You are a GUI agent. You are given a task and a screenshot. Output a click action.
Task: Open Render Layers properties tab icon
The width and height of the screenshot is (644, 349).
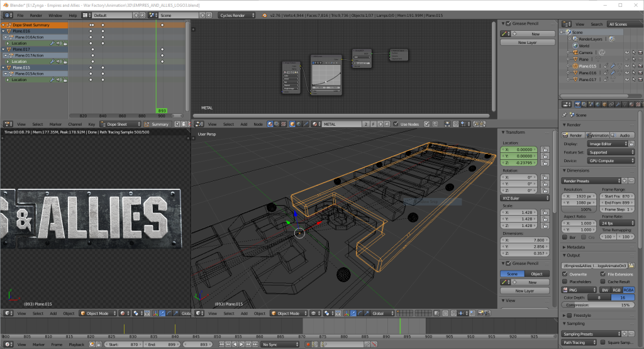(x=584, y=104)
